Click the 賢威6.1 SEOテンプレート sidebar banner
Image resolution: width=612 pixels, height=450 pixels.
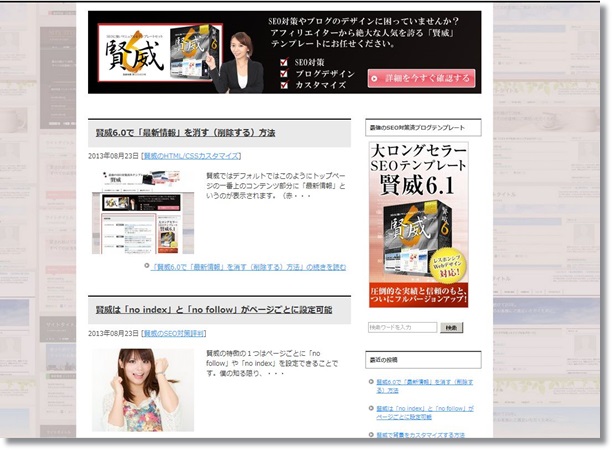pos(418,224)
